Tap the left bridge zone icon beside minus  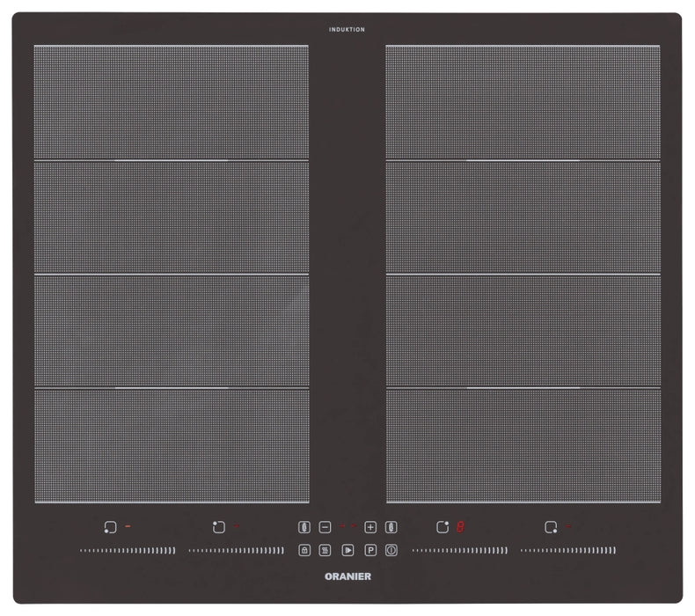point(304,527)
